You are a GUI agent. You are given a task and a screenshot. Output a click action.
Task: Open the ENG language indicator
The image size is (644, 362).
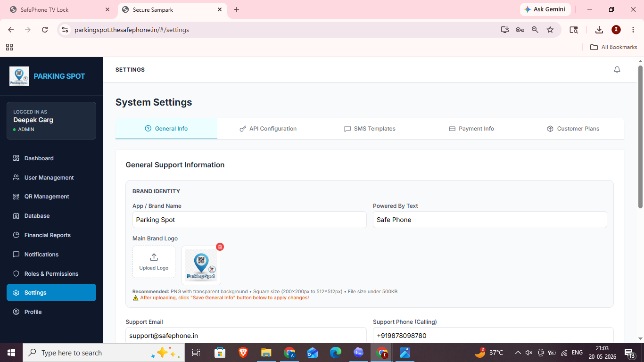coord(578,353)
